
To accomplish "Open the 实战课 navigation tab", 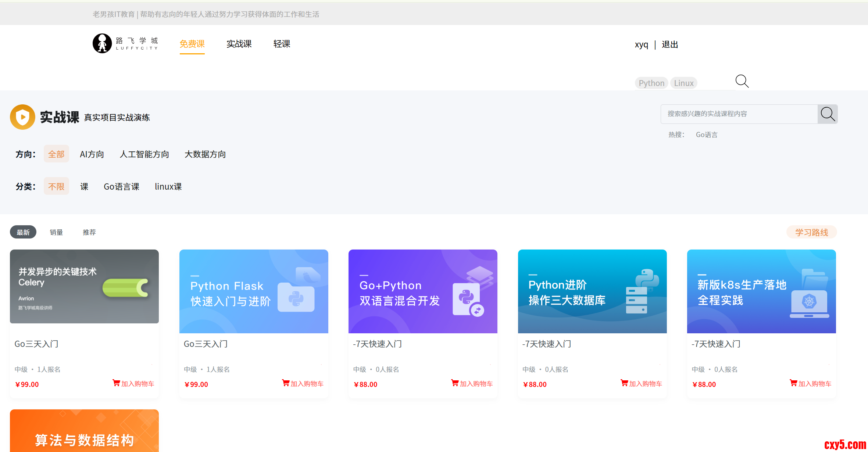I will pos(239,44).
